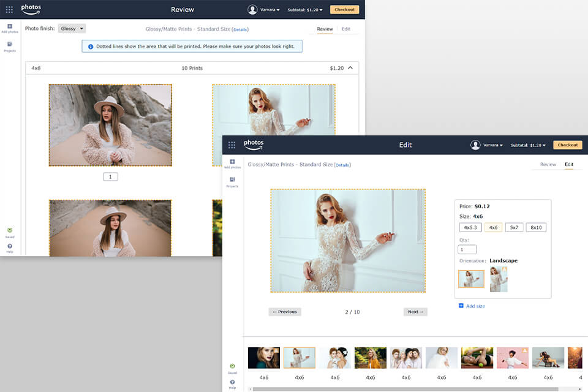Open the Edit tab in Review window
The image size is (588, 392).
(x=346, y=29)
